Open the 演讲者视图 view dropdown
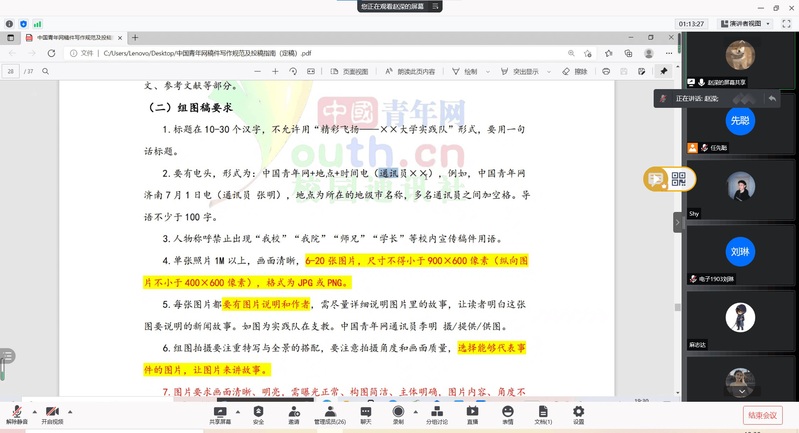 coord(745,23)
